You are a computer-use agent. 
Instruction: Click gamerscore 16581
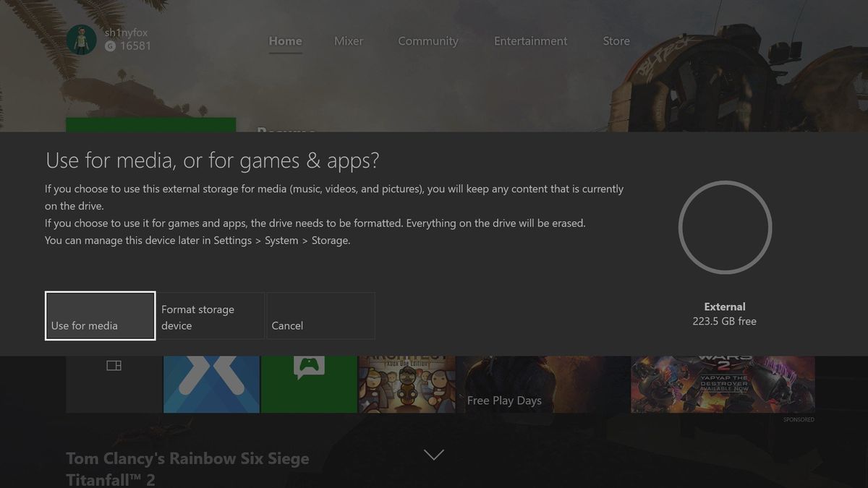point(135,46)
